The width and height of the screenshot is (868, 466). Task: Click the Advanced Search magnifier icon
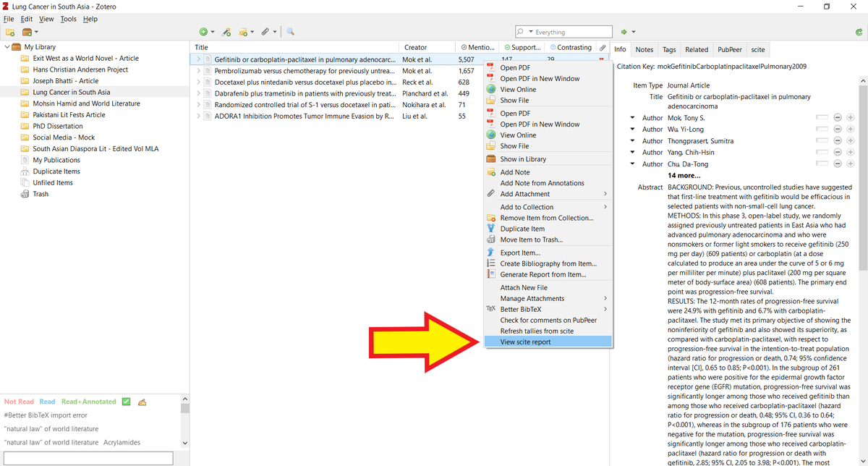point(290,32)
